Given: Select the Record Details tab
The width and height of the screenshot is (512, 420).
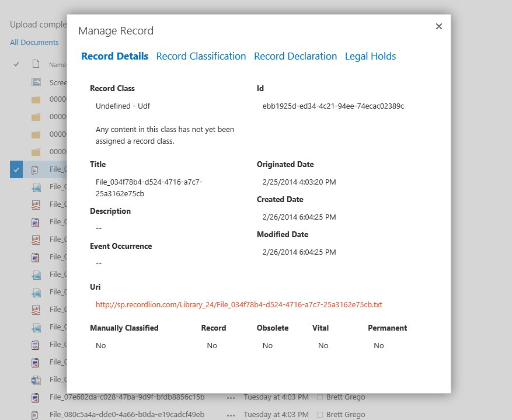Looking at the screenshot, I should 114,56.
